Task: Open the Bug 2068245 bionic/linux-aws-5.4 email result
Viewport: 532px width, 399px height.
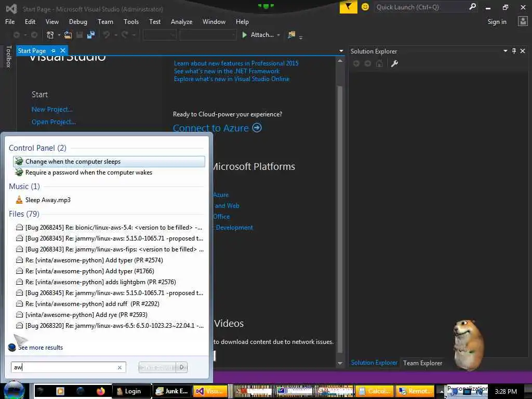Action: point(110,228)
